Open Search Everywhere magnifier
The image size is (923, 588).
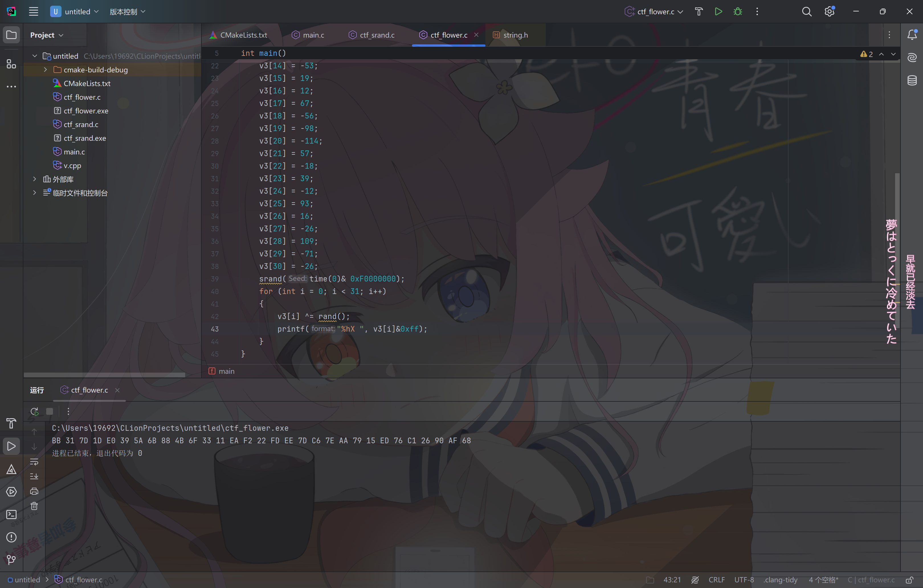point(806,11)
